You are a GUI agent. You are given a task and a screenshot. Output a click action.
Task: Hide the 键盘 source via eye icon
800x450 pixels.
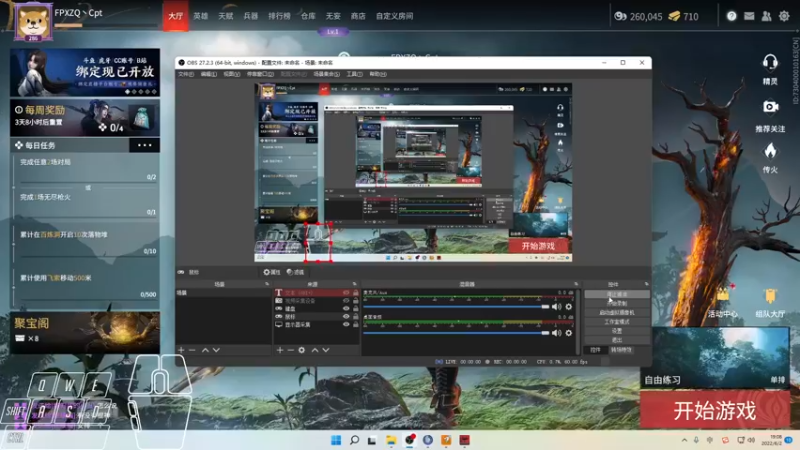(x=346, y=309)
